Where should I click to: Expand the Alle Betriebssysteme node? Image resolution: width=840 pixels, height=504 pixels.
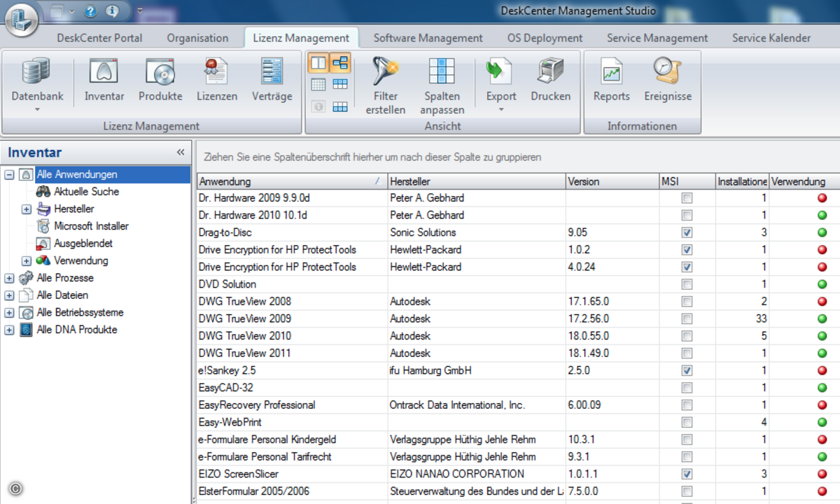(9, 312)
